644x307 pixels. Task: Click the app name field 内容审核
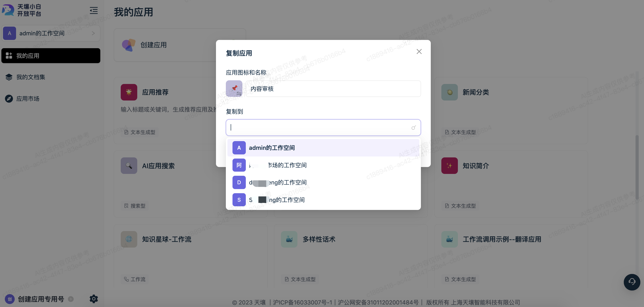[x=333, y=89]
